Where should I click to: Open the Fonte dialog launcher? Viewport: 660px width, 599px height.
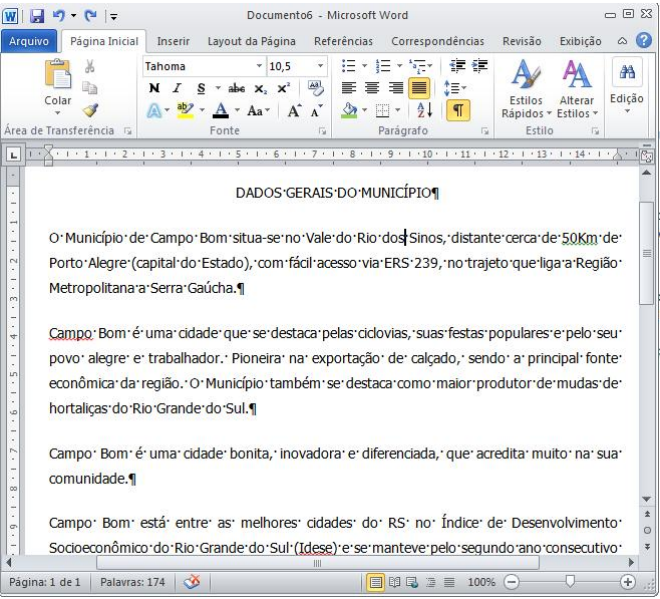pyautogui.click(x=323, y=131)
